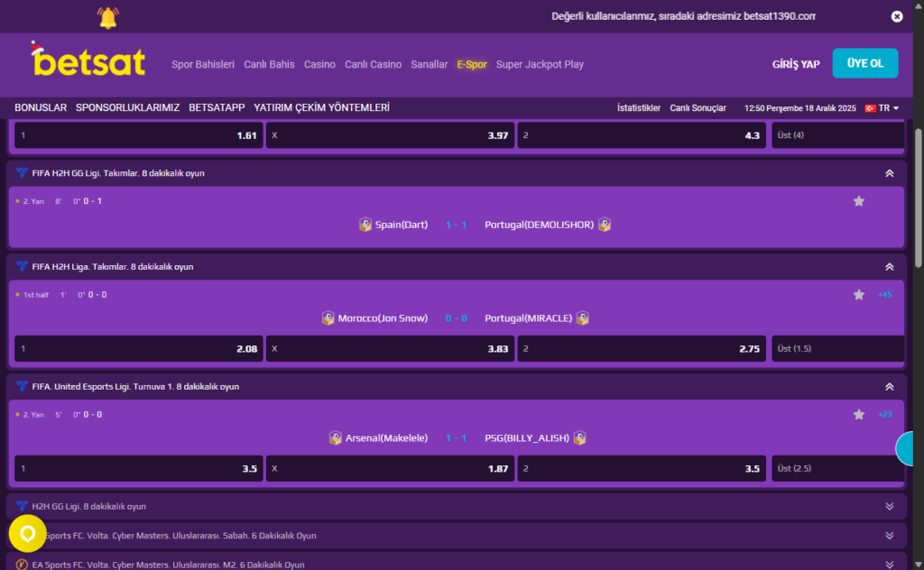924x570 pixels.
Task: Click the yellow chat bubble icon
Action: click(28, 534)
